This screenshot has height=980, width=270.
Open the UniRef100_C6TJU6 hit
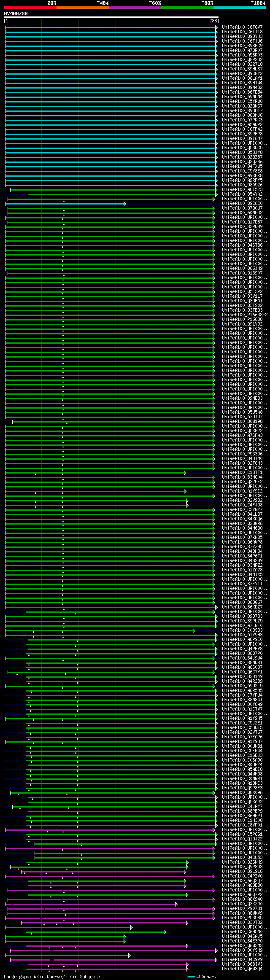click(x=242, y=41)
